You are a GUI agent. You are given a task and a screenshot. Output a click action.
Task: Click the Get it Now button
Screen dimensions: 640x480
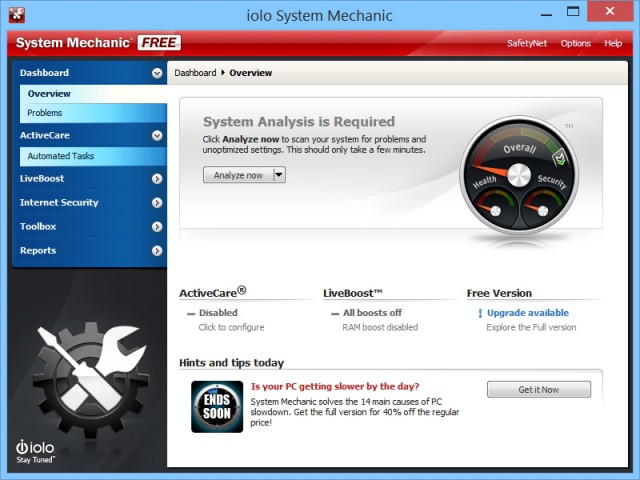coord(539,389)
